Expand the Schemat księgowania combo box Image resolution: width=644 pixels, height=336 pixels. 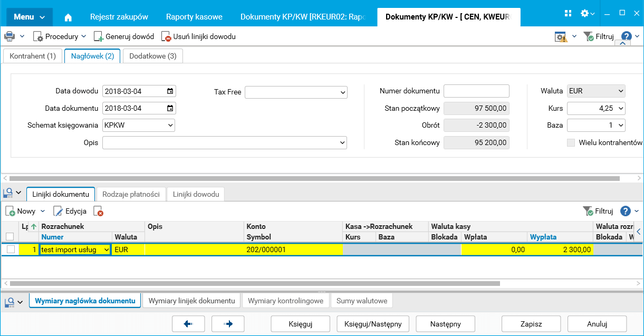pos(170,126)
